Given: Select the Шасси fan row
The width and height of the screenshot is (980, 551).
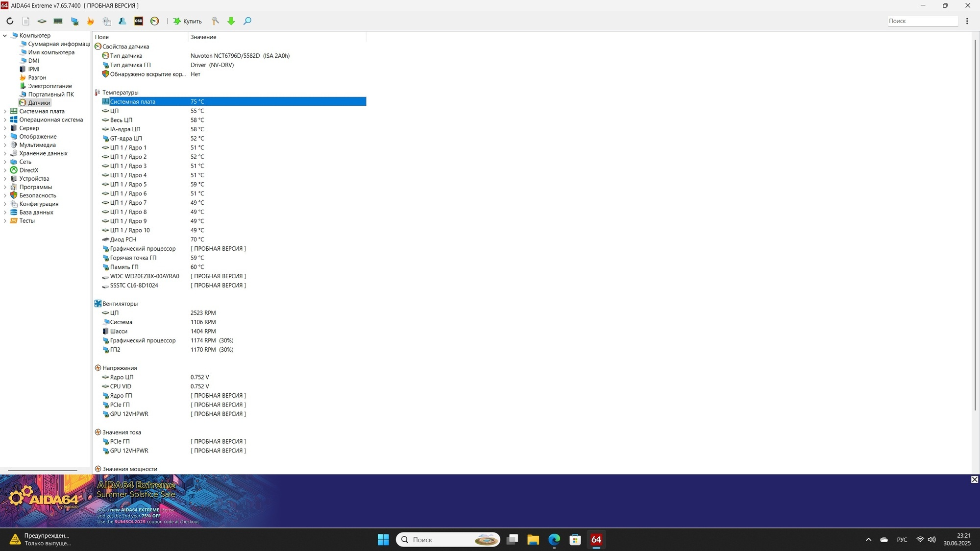Looking at the screenshot, I should click(x=229, y=332).
